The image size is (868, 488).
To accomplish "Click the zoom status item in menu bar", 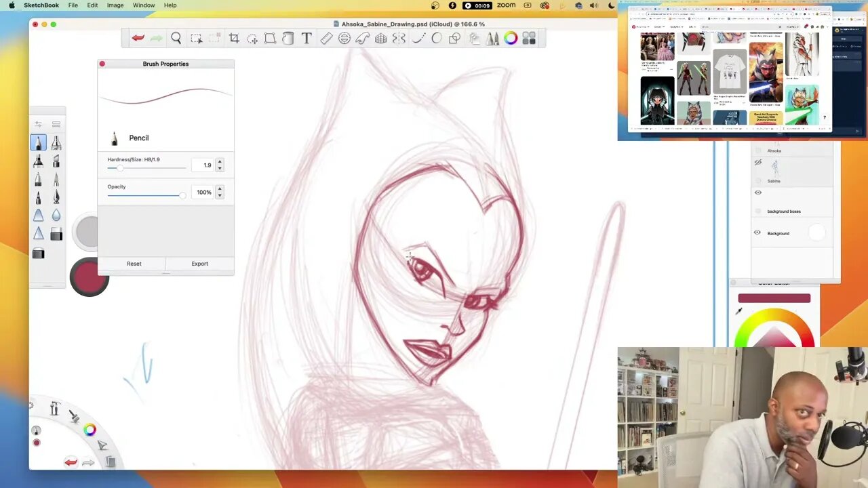I will pyautogui.click(x=506, y=5).
